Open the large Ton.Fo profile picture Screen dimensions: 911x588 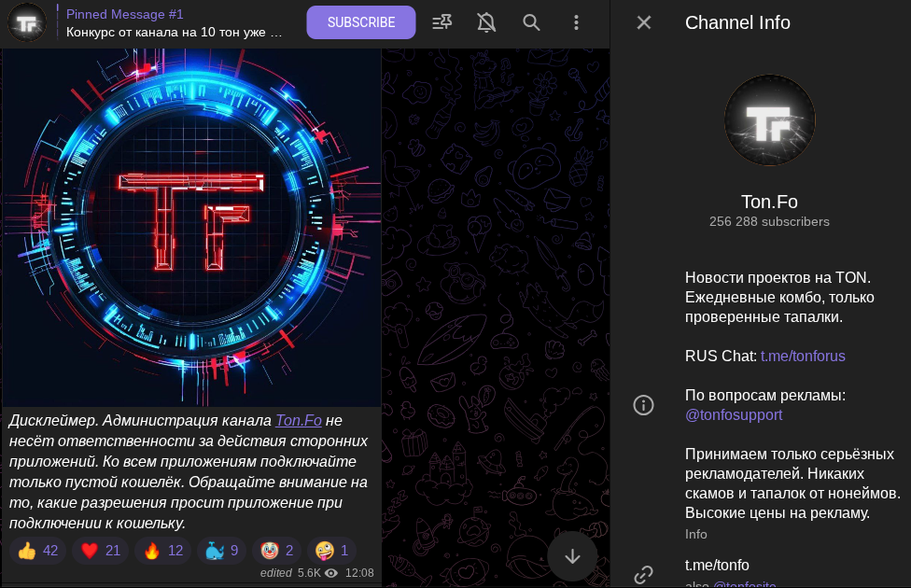click(769, 120)
